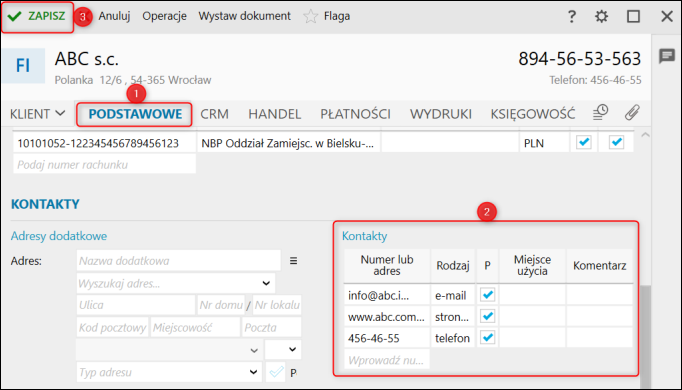Viewport: 682px width, 390px height.
Task: Click the green checkmark on ZAPISZ
Action: [x=14, y=17]
